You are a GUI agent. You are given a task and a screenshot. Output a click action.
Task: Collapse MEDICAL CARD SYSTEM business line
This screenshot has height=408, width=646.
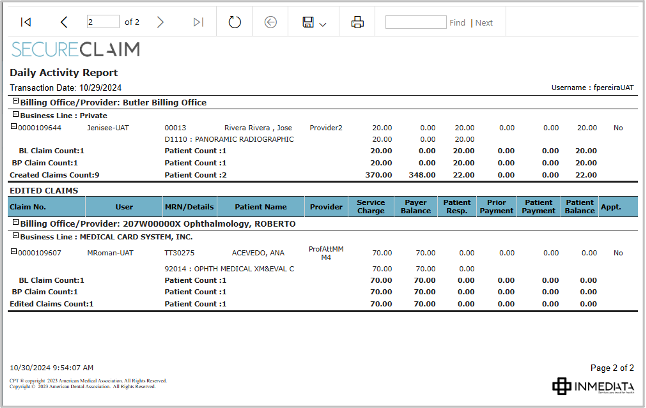point(14,237)
